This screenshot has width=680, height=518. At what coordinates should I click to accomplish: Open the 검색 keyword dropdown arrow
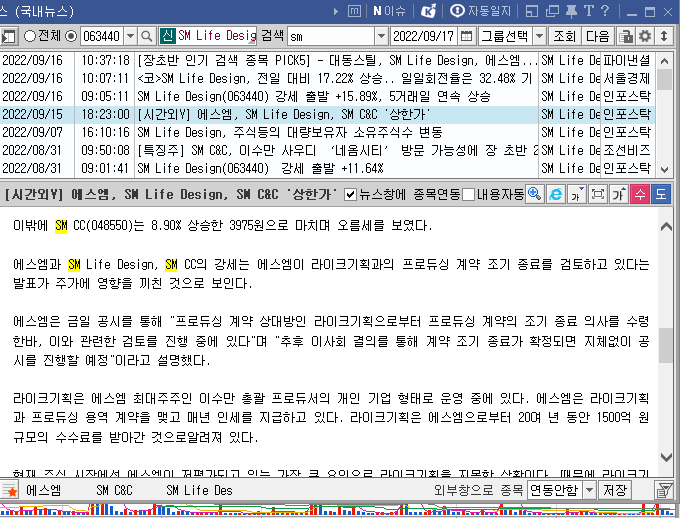(381, 36)
